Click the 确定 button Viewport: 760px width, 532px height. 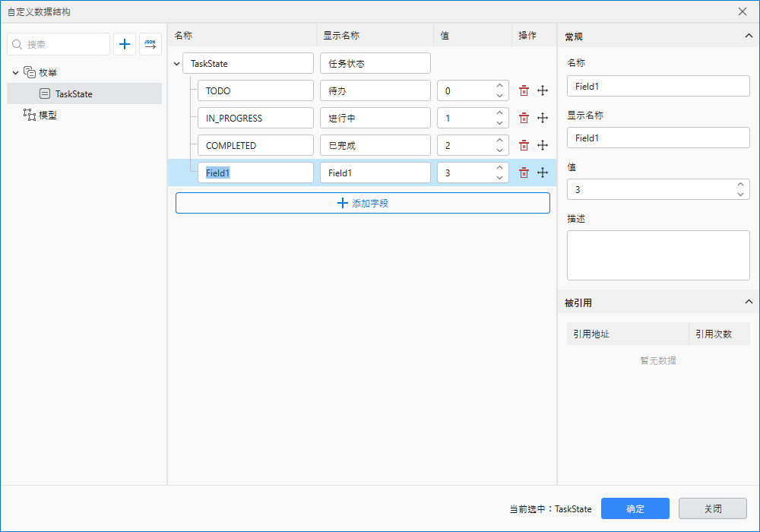(635, 508)
